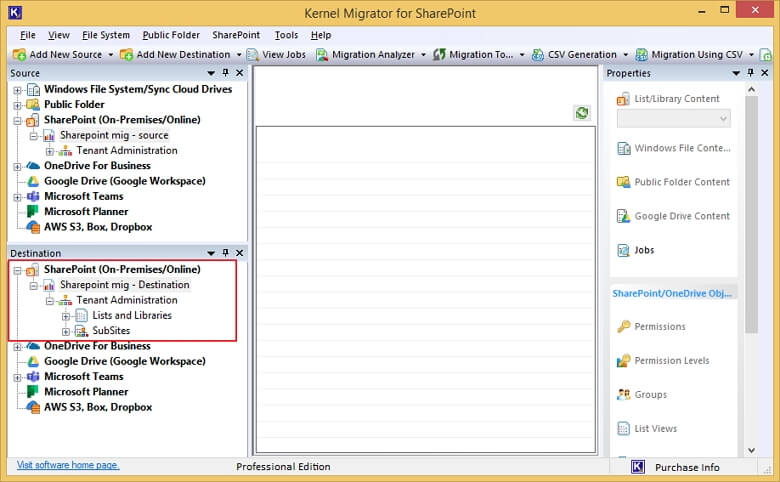
Task: Click the Kernel app icon in title bar
Action: click(15, 12)
